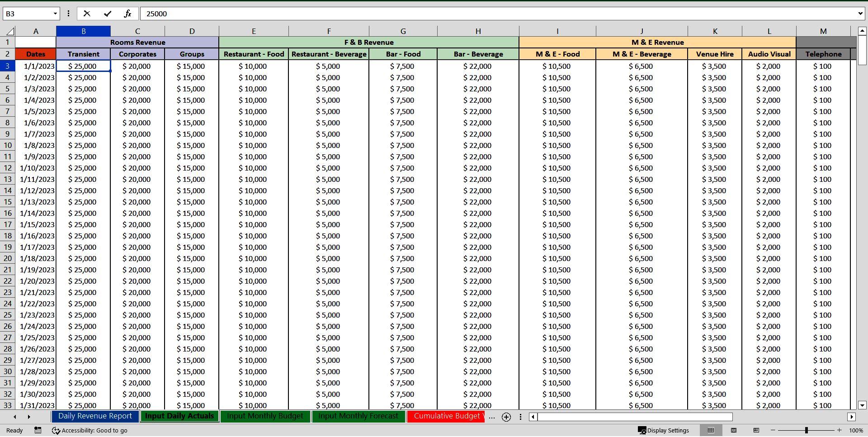The width and height of the screenshot is (868, 437).
Task: Click the Bar - Beverage header cell
Action: [478, 54]
